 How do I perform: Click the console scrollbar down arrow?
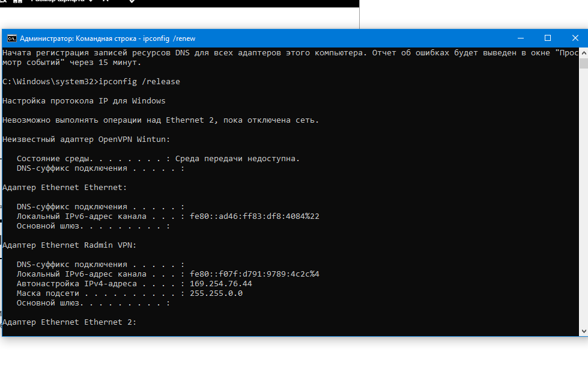click(583, 331)
